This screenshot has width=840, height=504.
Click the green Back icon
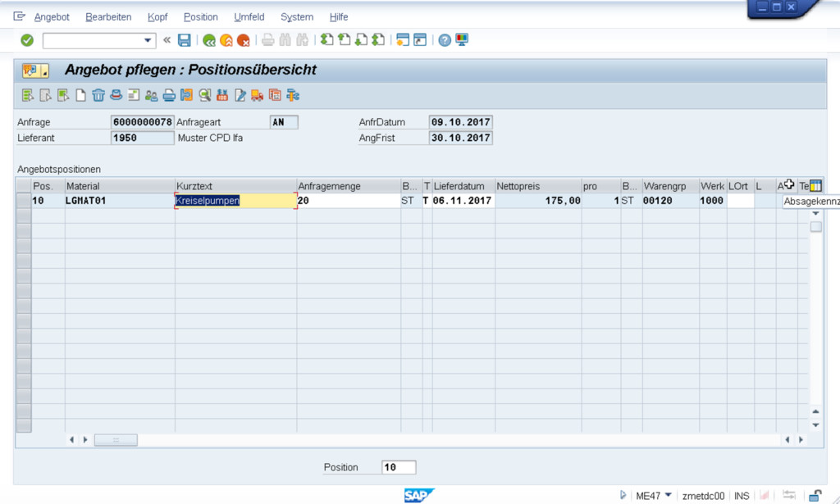pos(209,40)
